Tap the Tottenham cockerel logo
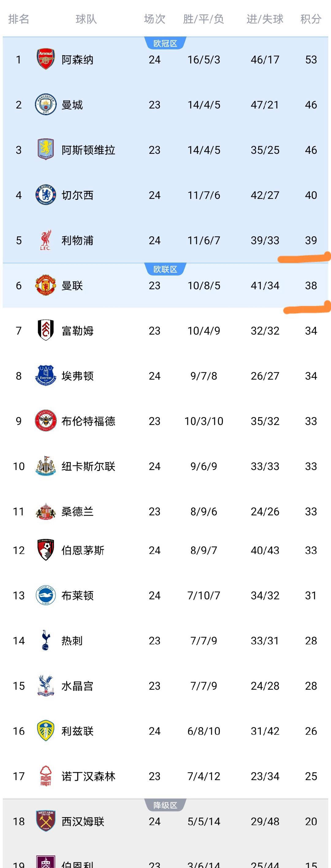 tap(45, 640)
